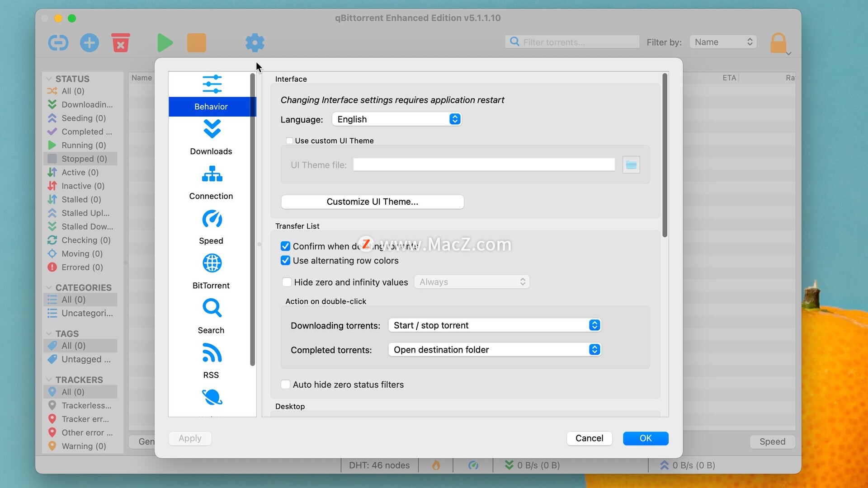Click the UI Theme file input field

(484, 164)
